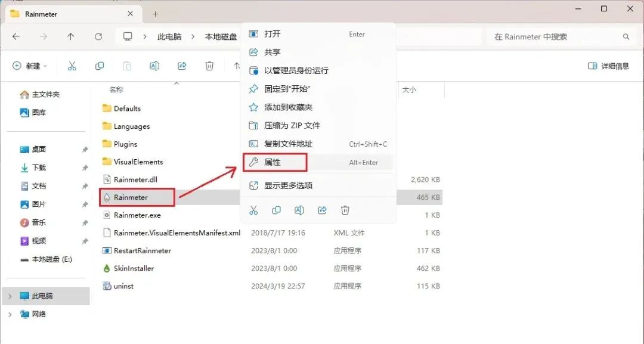This screenshot has width=644, height=344.
Task: Click the copy icon in the context menu
Action: 277,210
